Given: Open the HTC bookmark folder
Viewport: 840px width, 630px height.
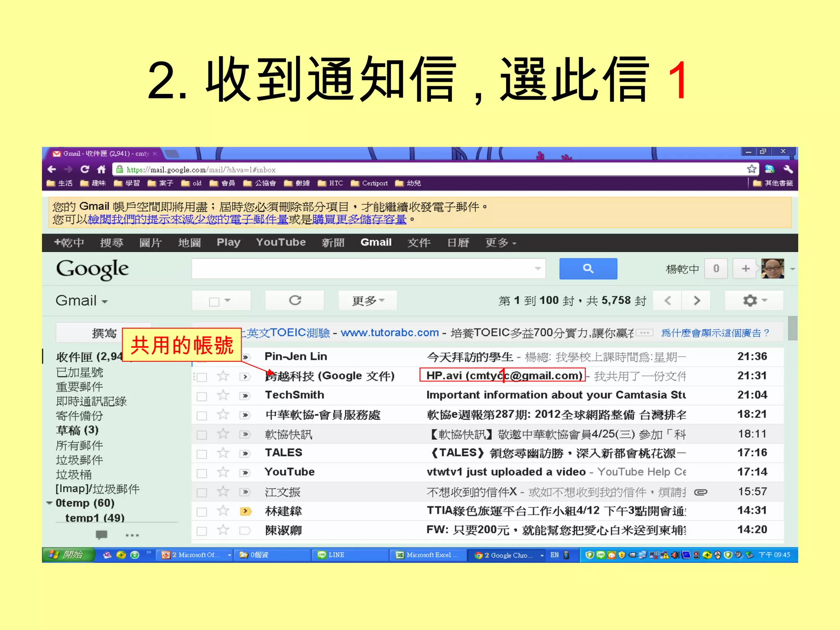Looking at the screenshot, I should click(331, 183).
